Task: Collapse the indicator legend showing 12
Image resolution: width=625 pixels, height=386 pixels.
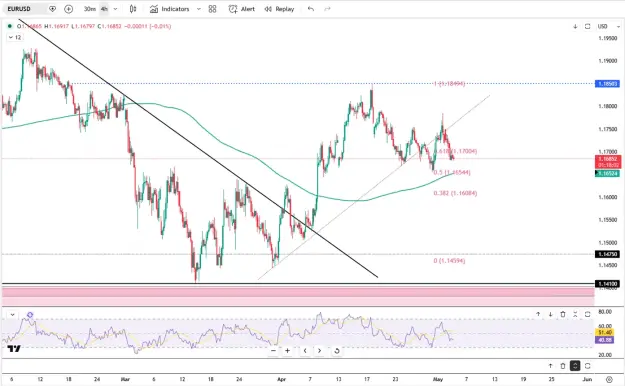Action: pyautogui.click(x=15, y=37)
